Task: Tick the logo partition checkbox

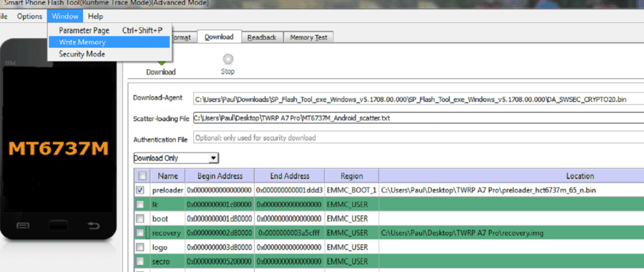Action: (x=140, y=248)
